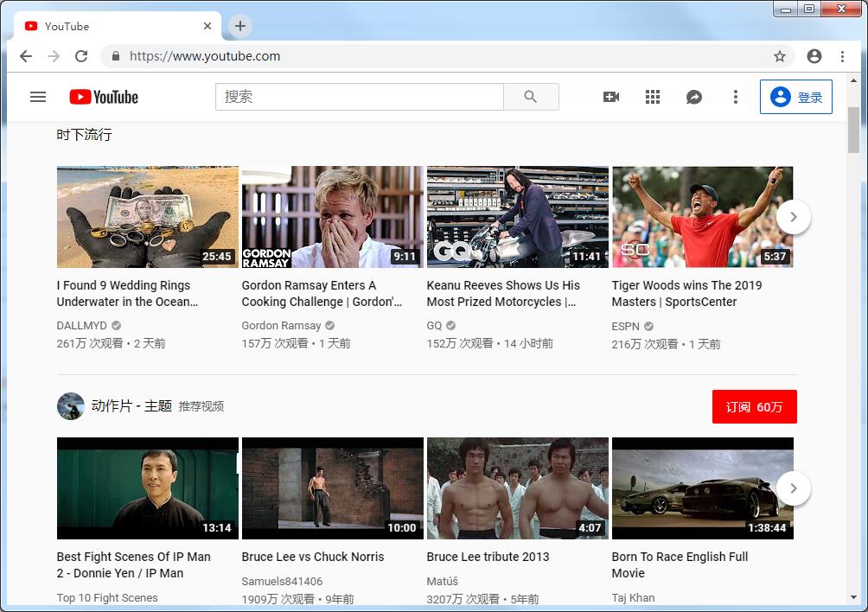Image resolution: width=868 pixels, height=612 pixels.
Task: Open the create video camera icon
Action: [611, 98]
